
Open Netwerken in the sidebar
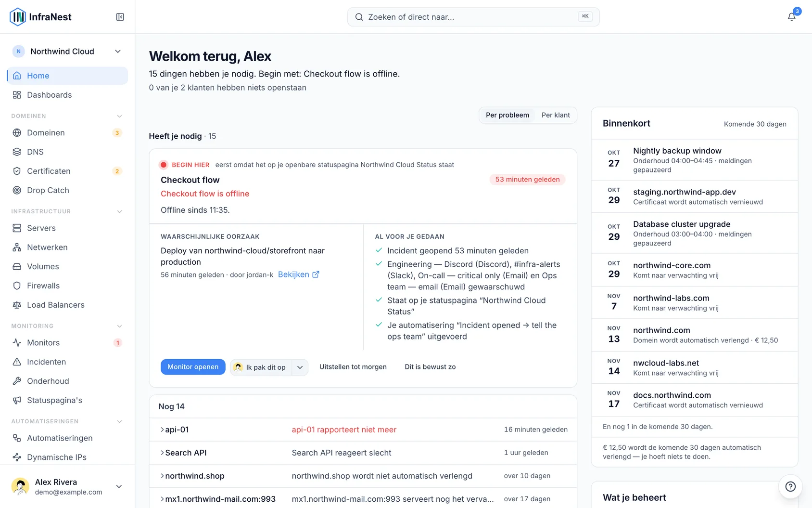coord(67,247)
